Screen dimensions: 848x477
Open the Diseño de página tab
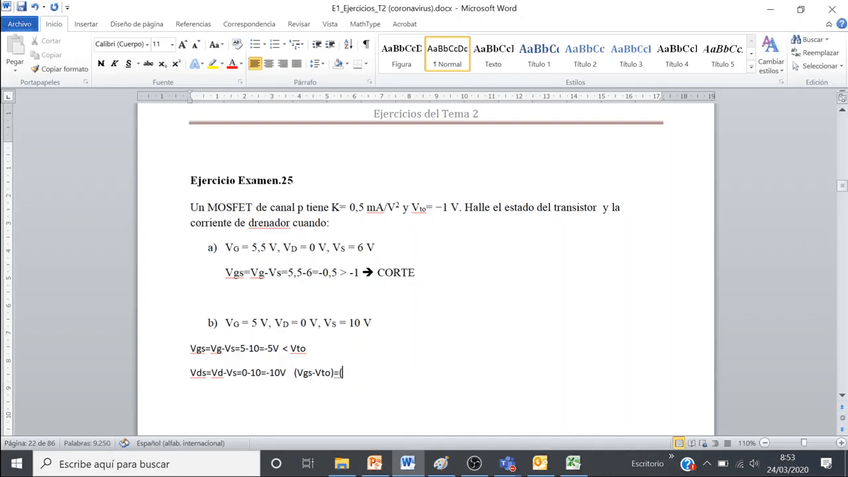[x=137, y=24]
